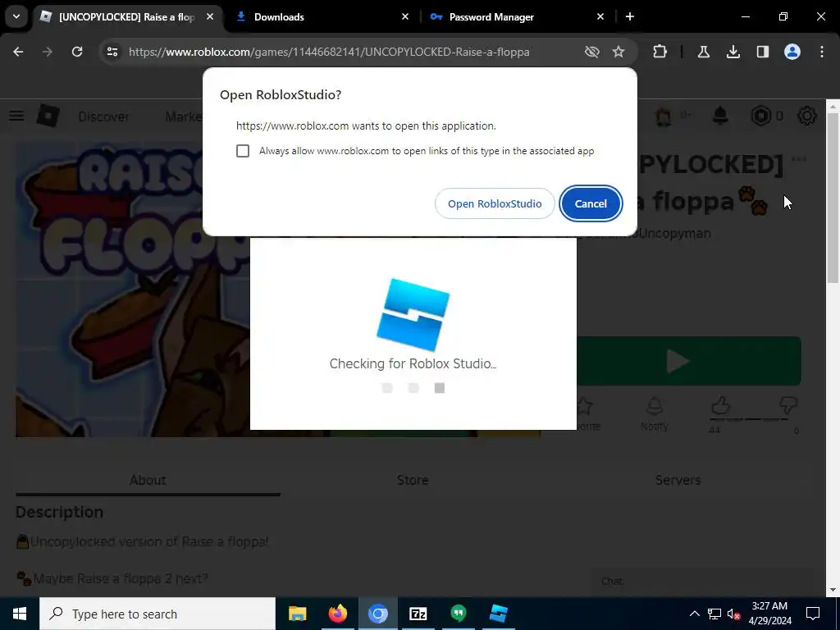The width and height of the screenshot is (840, 630).
Task: Click the Notify bell under the game
Action: [x=654, y=413]
